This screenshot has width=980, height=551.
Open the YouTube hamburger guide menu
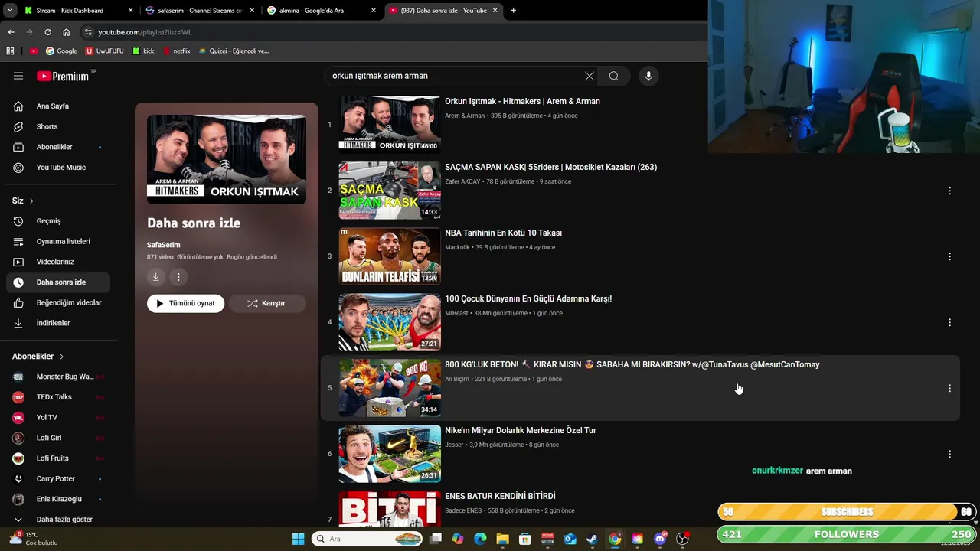(x=18, y=76)
